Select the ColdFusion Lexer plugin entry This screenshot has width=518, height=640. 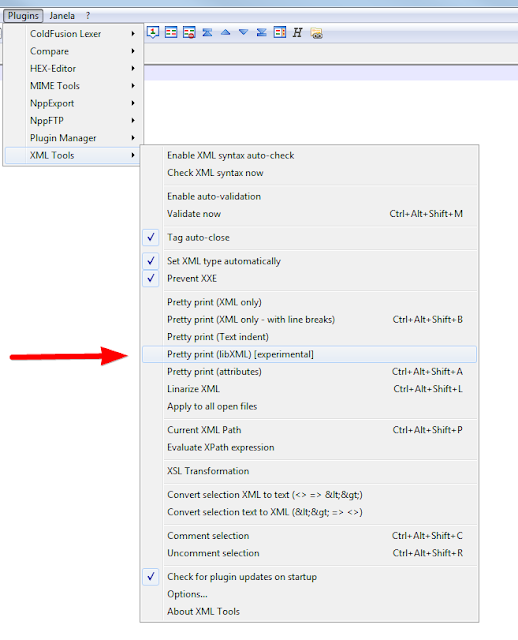tap(72, 33)
